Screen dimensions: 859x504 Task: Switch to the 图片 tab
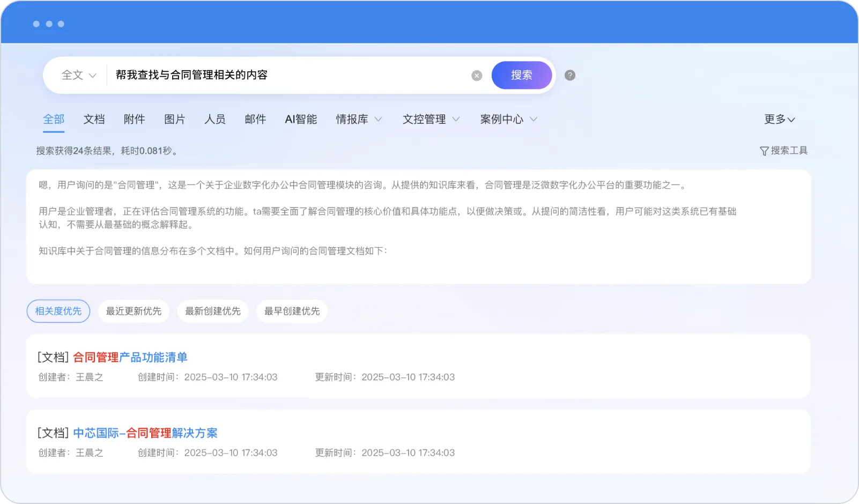coord(174,119)
